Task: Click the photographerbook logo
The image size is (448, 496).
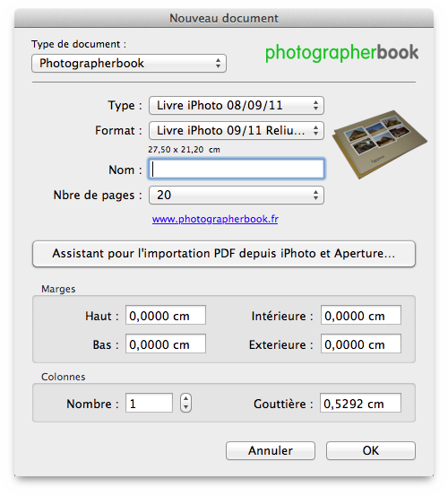Action: click(x=342, y=53)
